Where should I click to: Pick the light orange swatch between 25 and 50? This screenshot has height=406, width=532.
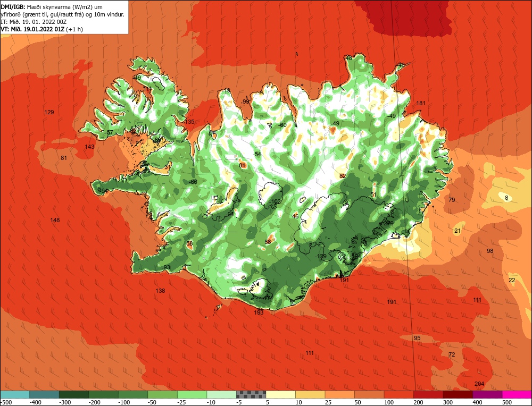(339, 394)
